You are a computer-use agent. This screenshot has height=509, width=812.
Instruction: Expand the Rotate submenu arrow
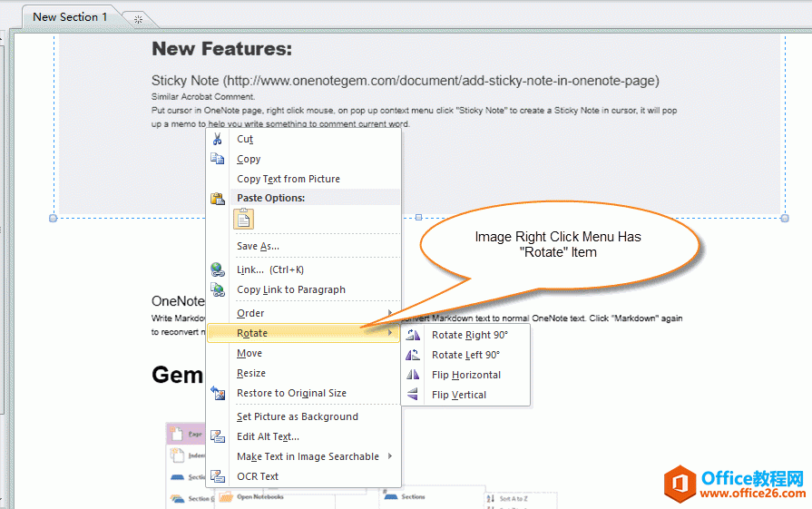tap(390, 332)
